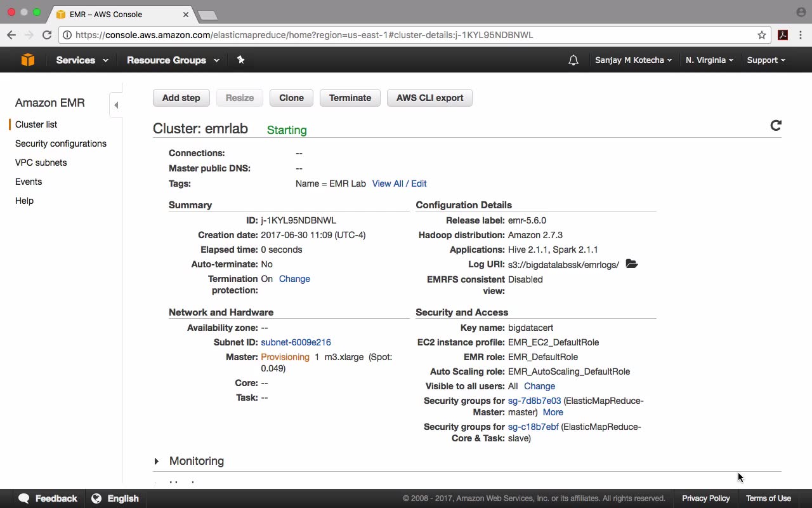This screenshot has height=508, width=812.
Task: Change termination protection setting
Action: pyautogui.click(x=294, y=279)
